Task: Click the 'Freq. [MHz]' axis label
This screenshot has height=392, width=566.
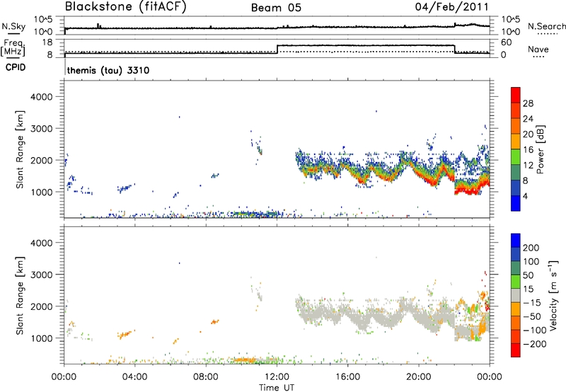Action: pyautogui.click(x=13, y=47)
